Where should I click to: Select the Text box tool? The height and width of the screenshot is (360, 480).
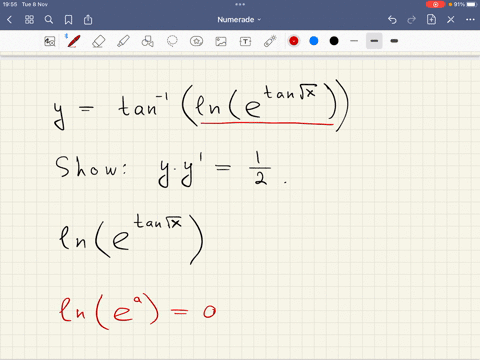(x=245, y=41)
